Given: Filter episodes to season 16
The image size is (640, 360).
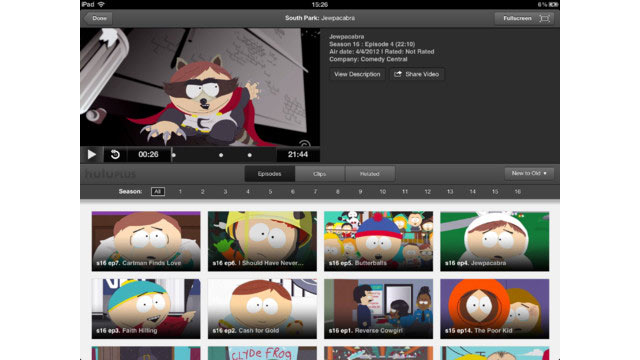Looking at the screenshot, I should pos(518,191).
